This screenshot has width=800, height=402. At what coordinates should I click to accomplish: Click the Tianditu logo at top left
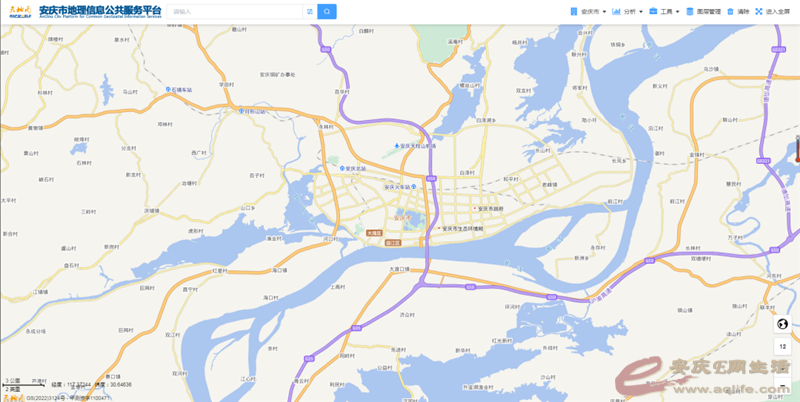[x=20, y=11]
